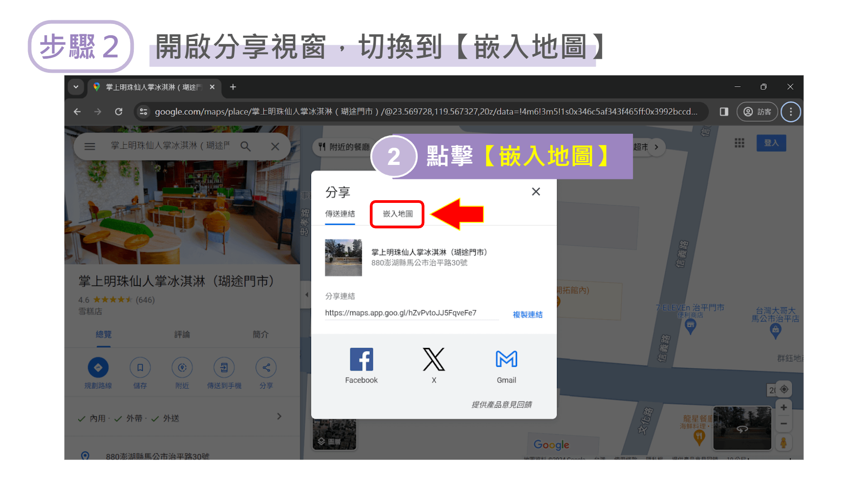Open the Street View thumbnail

point(742,428)
